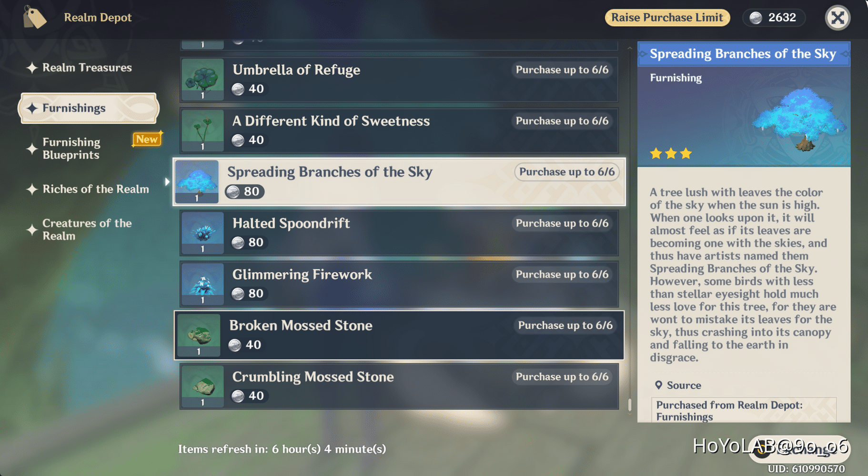Click the Spreading Branches of the Sky thumbnail
This screenshot has height=476, width=868.
[x=196, y=181]
